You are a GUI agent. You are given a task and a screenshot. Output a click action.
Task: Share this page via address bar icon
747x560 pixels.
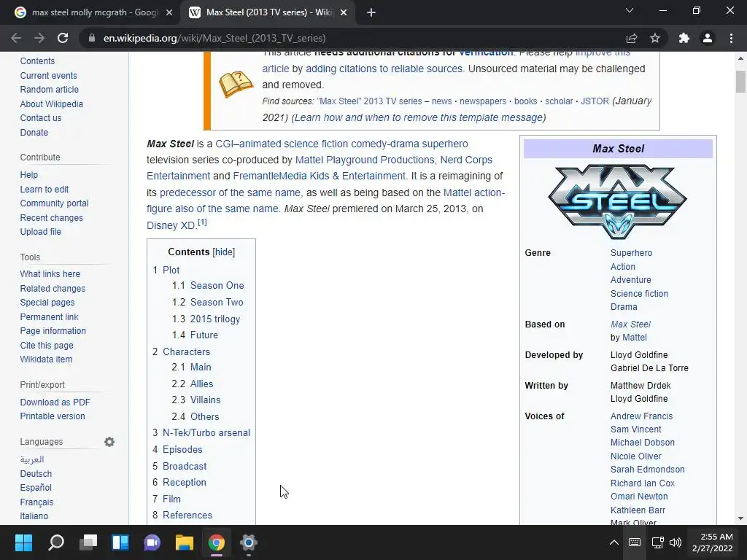pos(632,38)
